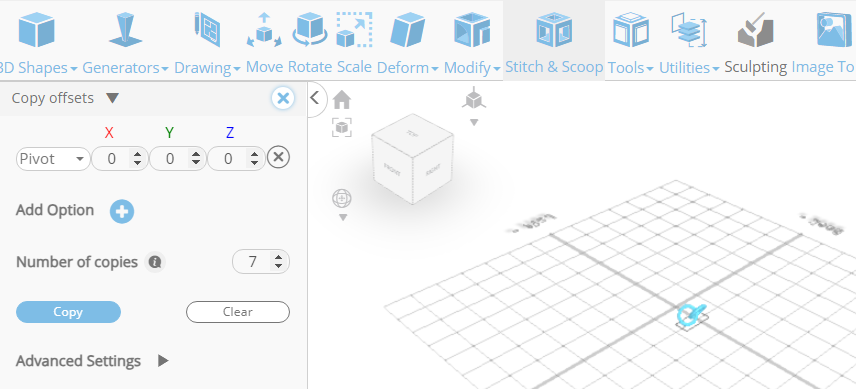Open dropdown below perspective view icon
The image size is (856, 389).
tap(474, 122)
